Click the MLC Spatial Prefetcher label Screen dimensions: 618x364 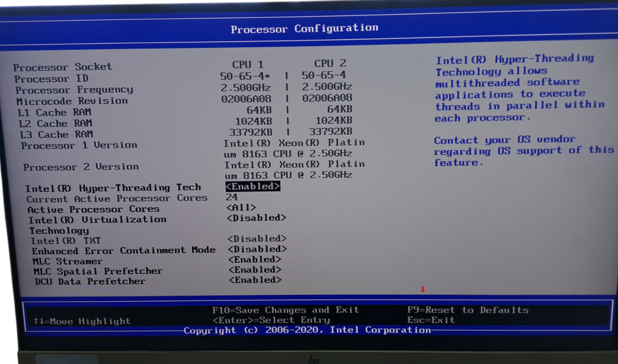(x=98, y=271)
